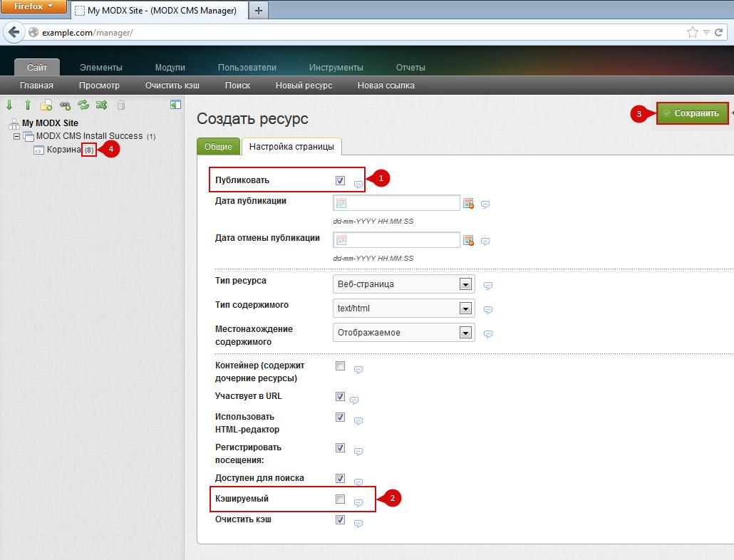Open the Тип ресурса dropdown

point(466,284)
